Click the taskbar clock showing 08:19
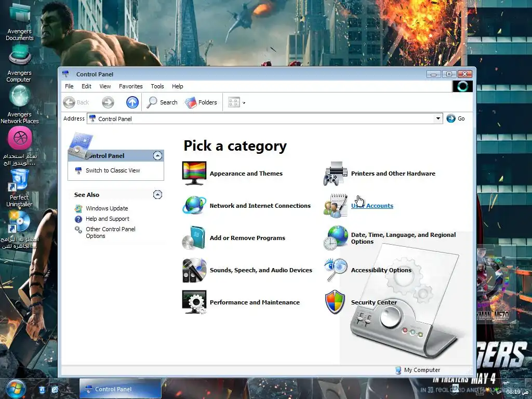This screenshot has width=532, height=399. click(517, 392)
